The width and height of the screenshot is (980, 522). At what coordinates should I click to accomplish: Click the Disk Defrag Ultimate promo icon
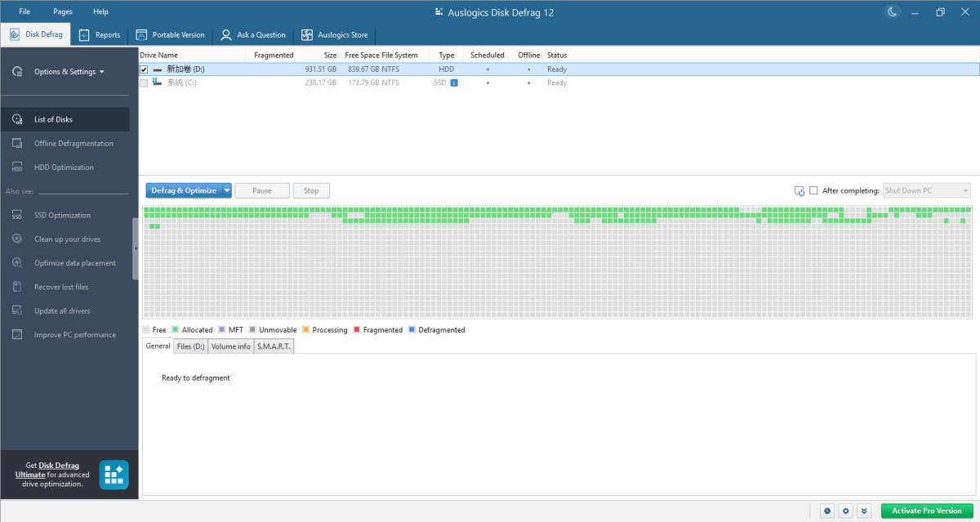coord(114,475)
